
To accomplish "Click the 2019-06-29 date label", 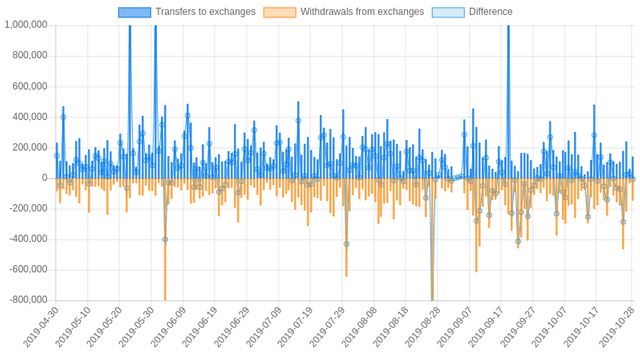I will (x=231, y=328).
